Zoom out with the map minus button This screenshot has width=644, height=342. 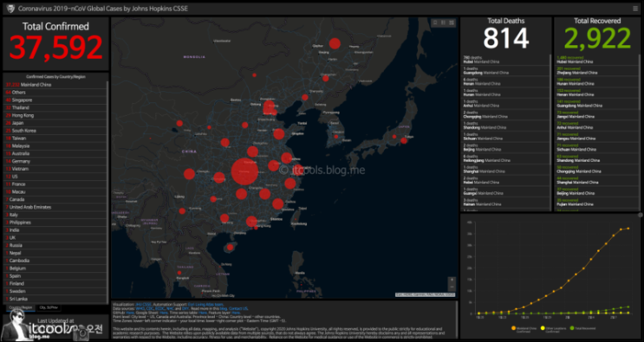coord(452,287)
